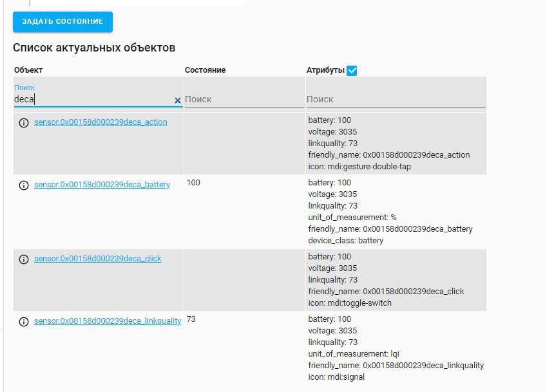Click the Объект column header
This screenshot has width=545, height=392.
point(28,70)
